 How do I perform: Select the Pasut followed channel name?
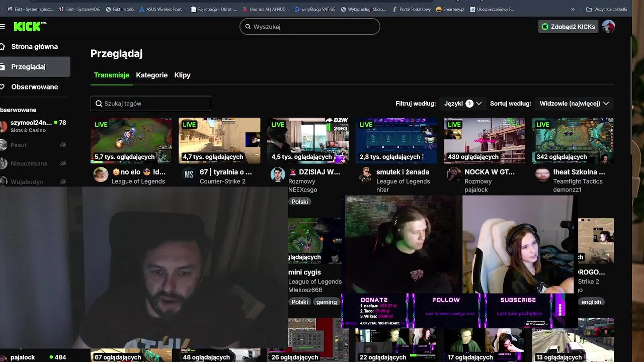pyautogui.click(x=19, y=145)
